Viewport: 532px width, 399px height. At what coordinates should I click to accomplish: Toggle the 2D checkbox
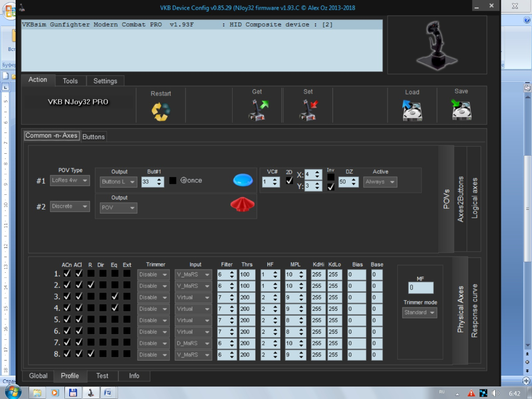tap(289, 181)
